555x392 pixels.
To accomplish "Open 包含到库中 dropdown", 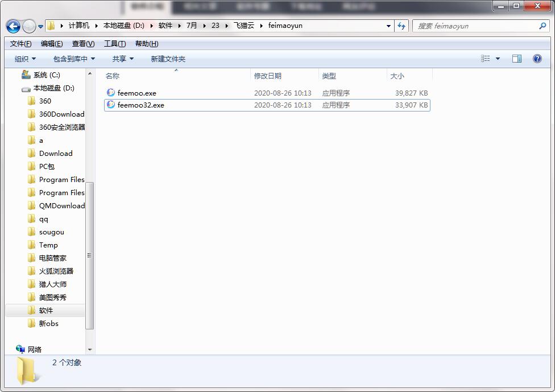I will pyautogui.click(x=74, y=59).
